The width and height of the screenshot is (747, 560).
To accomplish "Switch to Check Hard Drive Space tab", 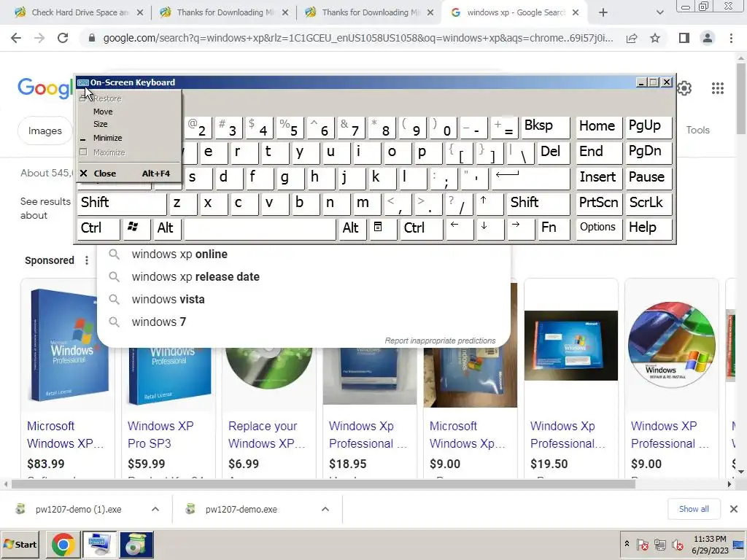I will (80, 13).
